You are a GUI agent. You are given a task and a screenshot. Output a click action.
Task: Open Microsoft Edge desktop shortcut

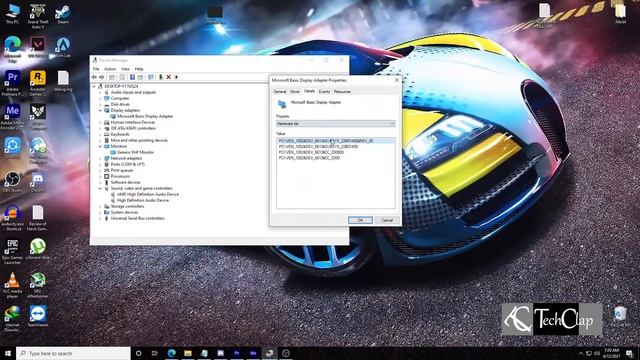tap(13, 49)
